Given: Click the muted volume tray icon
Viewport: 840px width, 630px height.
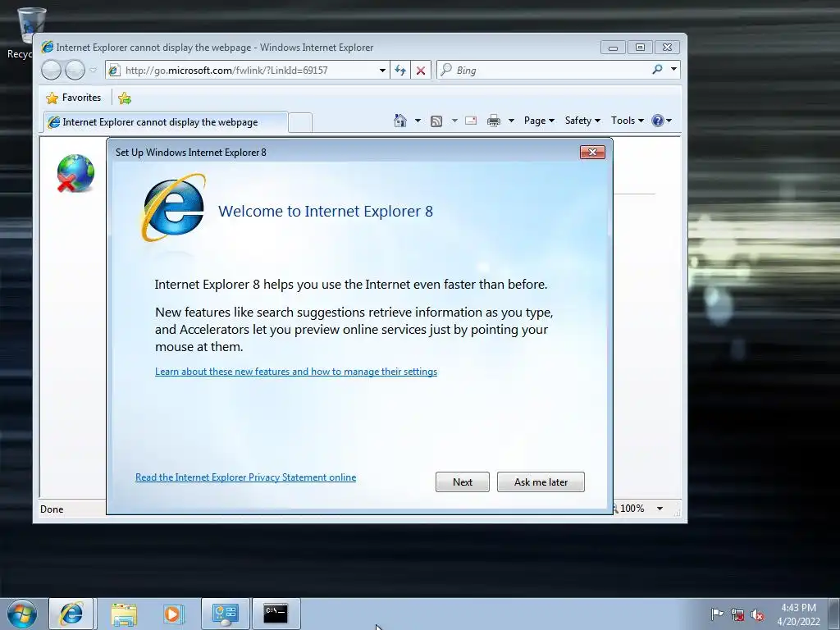Looking at the screenshot, I should coord(757,615).
